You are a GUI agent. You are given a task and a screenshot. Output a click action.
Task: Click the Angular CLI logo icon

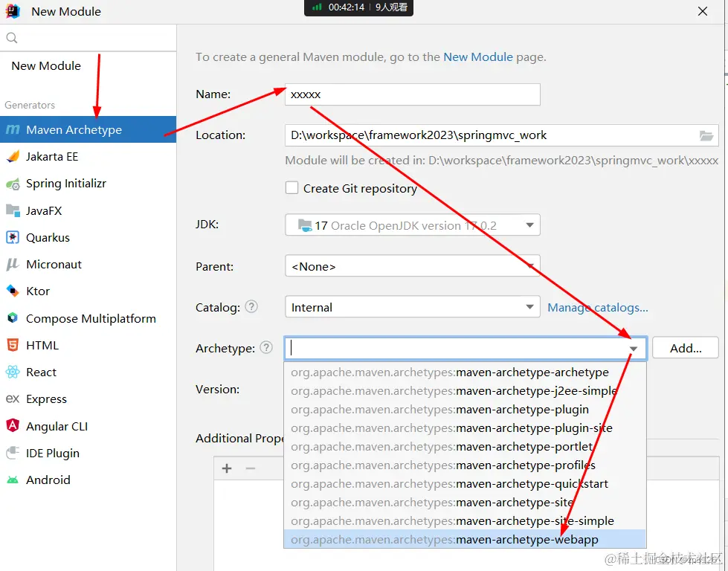coord(13,426)
